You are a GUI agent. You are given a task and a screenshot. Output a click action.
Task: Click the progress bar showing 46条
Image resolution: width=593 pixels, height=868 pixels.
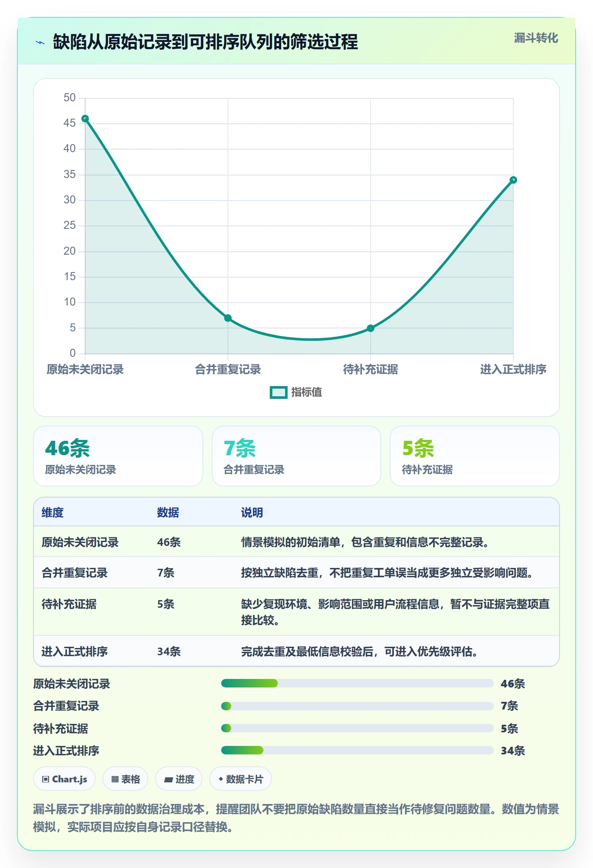[x=357, y=683]
